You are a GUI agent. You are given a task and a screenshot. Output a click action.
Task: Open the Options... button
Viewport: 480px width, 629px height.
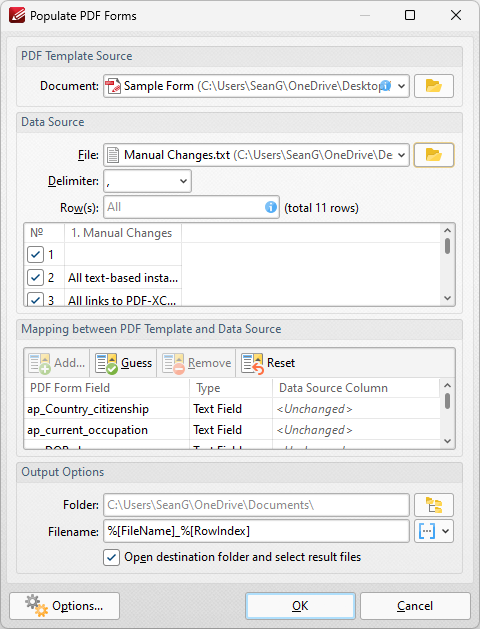pyautogui.click(x=65, y=606)
